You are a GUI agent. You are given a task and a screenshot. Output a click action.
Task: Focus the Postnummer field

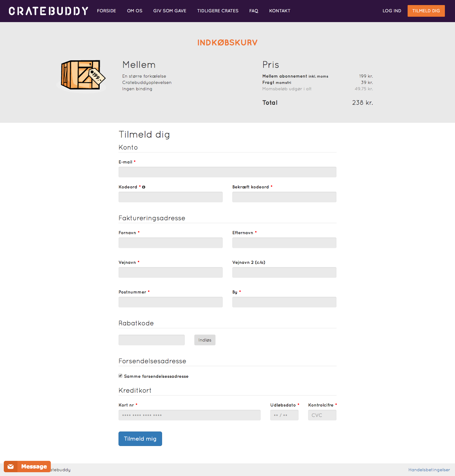coord(171,302)
